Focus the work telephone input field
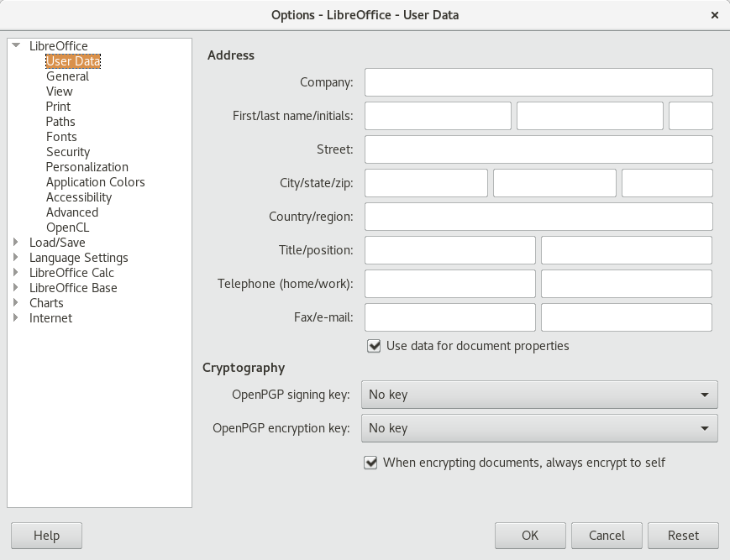 pyautogui.click(x=627, y=284)
